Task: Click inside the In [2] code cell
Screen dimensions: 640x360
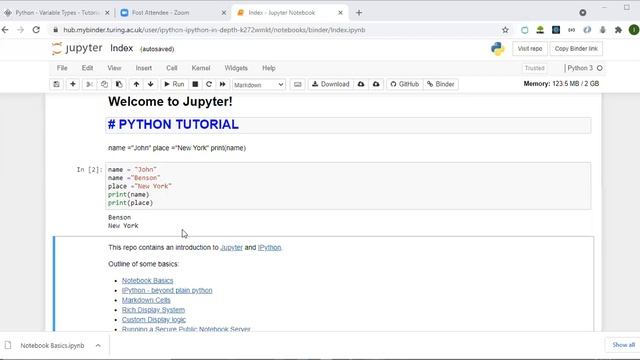Action: (x=348, y=186)
